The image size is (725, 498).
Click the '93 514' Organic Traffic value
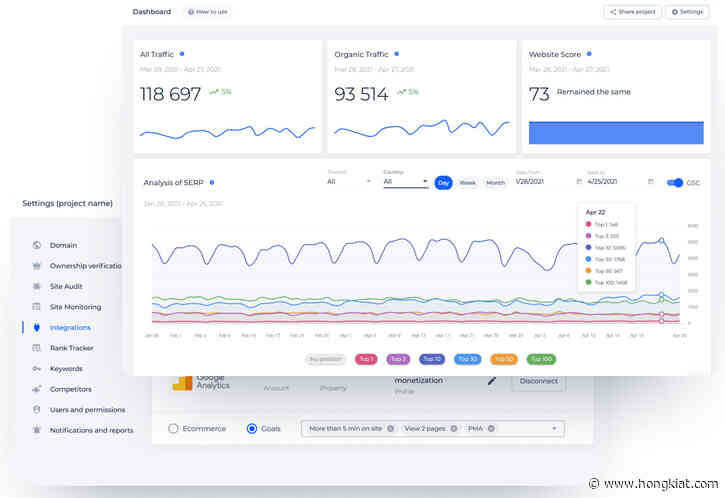[x=361, y=94]
